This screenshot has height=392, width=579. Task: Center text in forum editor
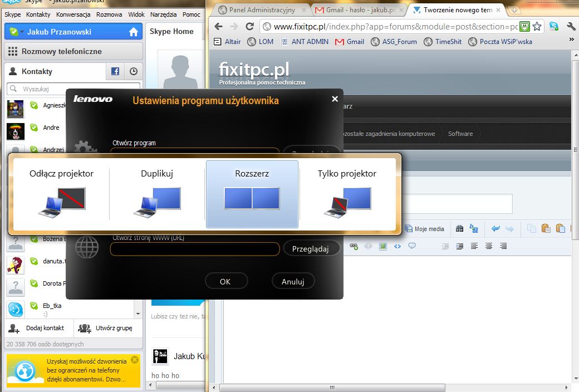pos(489,246)
